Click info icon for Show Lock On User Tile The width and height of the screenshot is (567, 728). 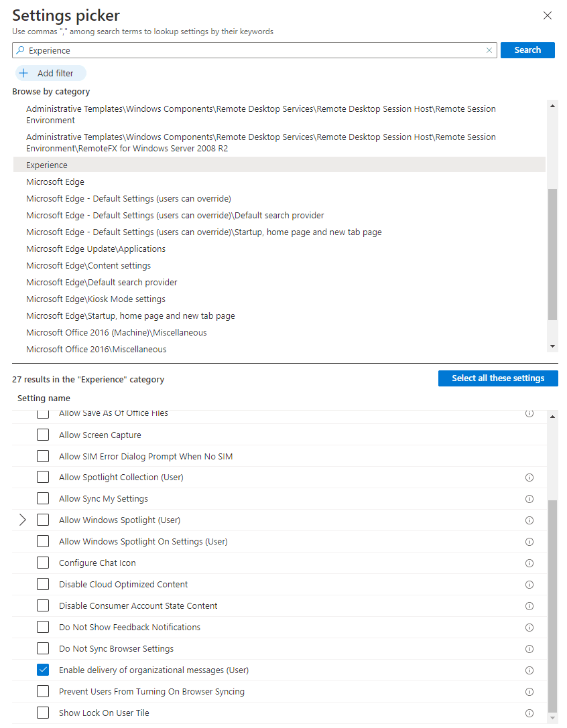click(529, 713)
